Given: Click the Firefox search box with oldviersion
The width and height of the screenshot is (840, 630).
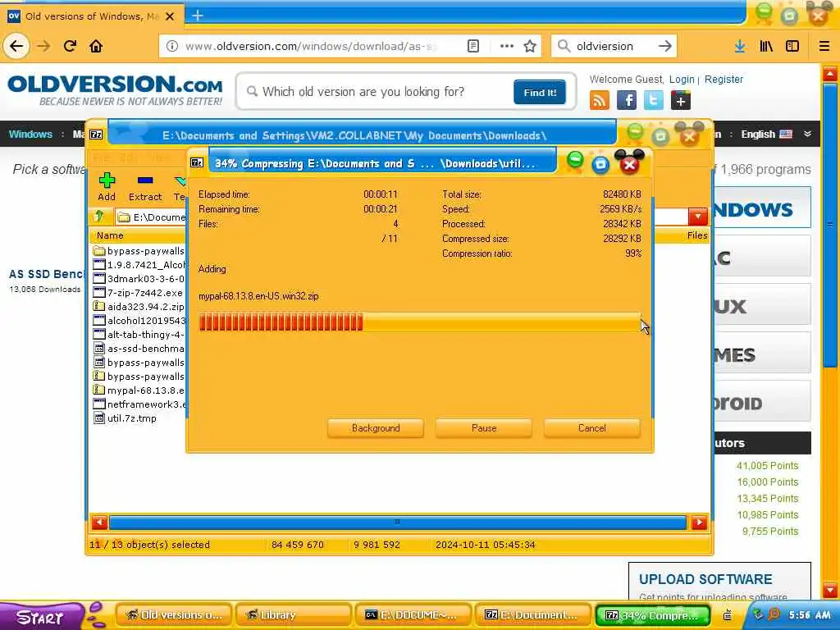Looking at the screenshot, I should click(614, 46).
